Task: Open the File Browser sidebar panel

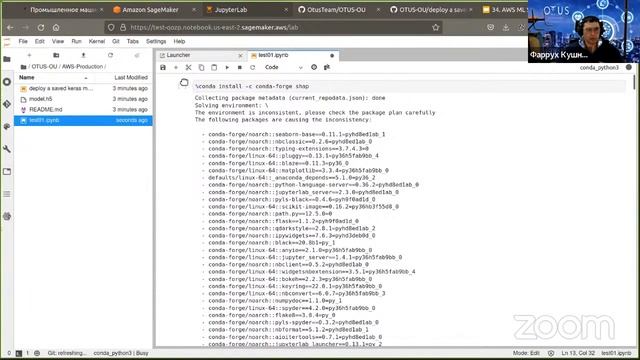Action: point(7,60)
